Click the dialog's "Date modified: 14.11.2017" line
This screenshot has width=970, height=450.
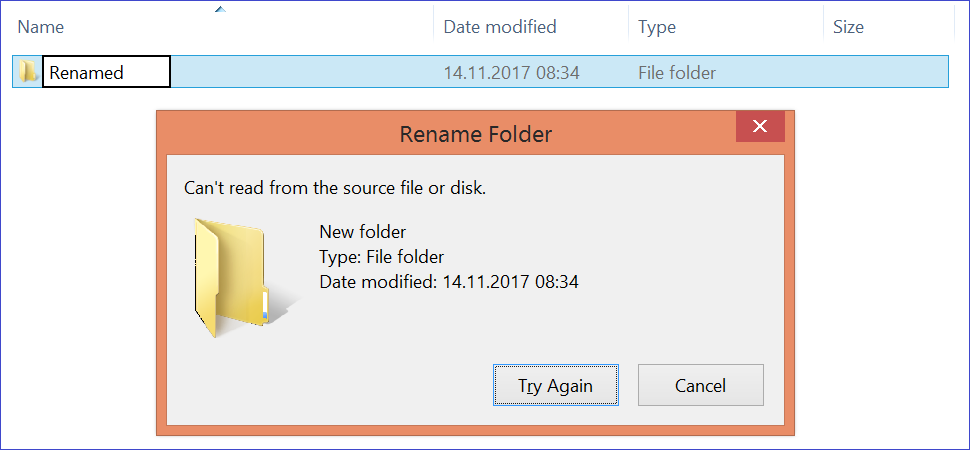pyautogui.click(x=449, y=282)
